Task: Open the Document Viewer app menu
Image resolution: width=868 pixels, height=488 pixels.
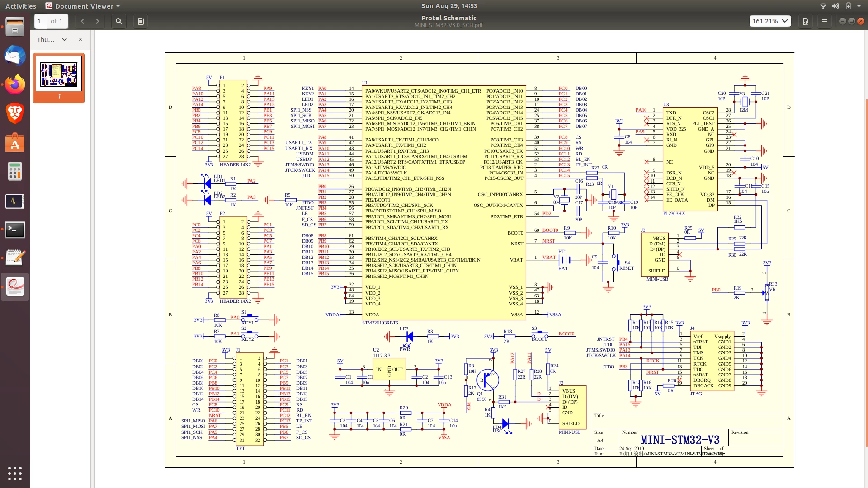Action: click(x=83, y=6)
